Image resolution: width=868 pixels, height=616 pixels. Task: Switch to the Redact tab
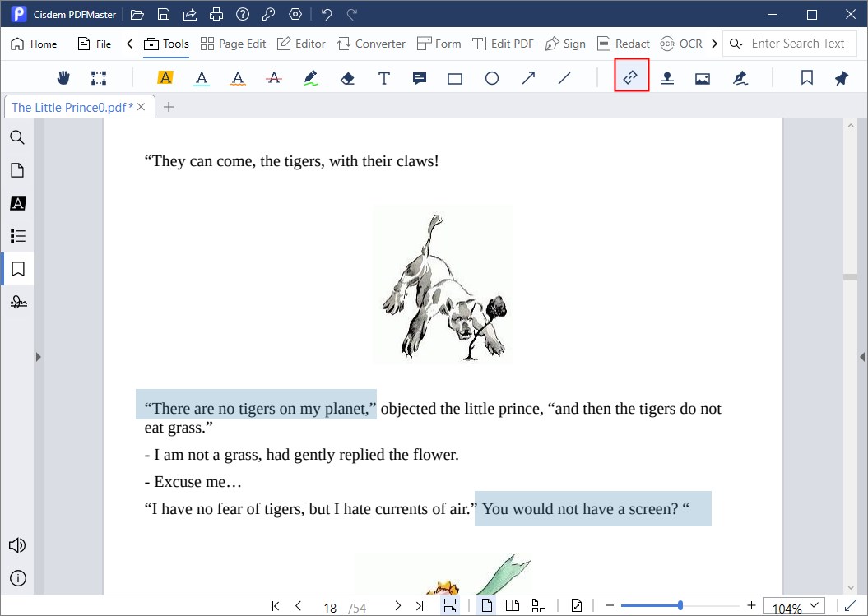click(624, 44)
